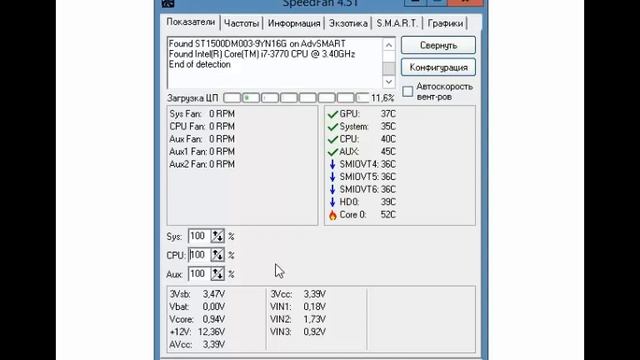Viewport: 640px width, 360px height.
Task: Click the +12V 12,36V voltage reading
Action: click(197, 332)
